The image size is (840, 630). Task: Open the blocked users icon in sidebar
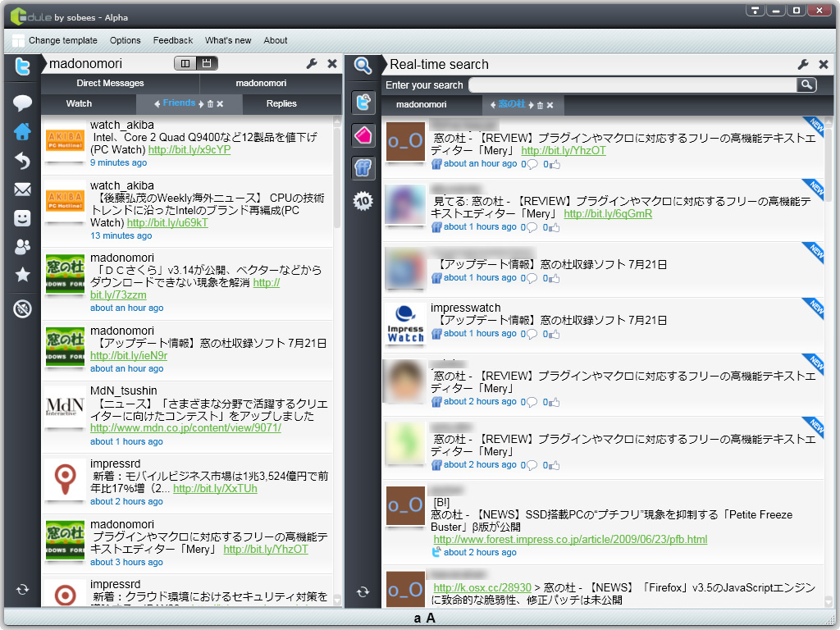click(21, 309)
